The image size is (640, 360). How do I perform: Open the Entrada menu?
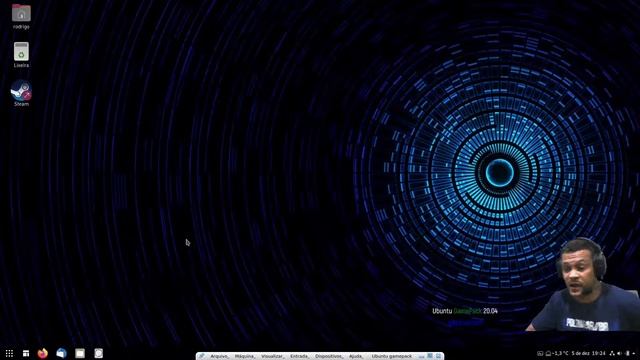pyautogui.click(x=299, y=356)
